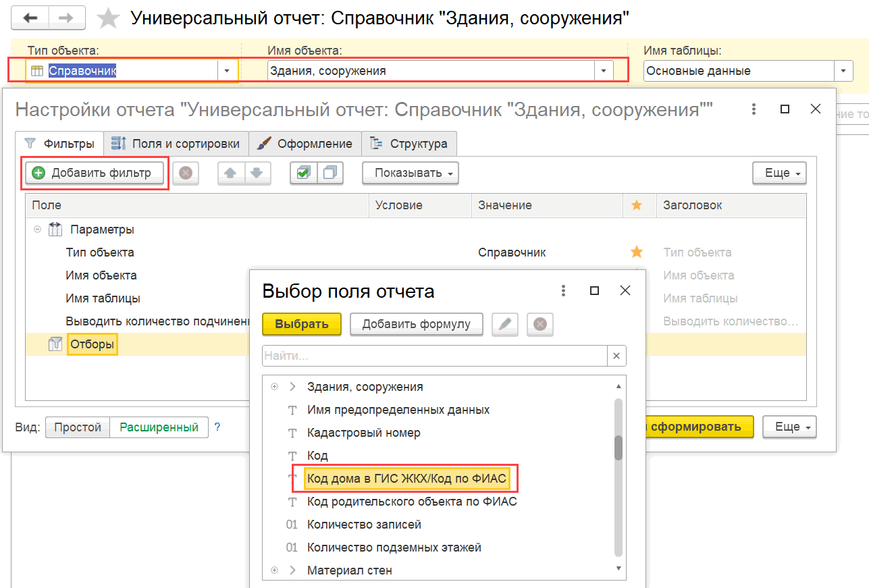Switch to the 'Фильтры' tab
This screenshot has width=869, height=588.
coord(59,143)
